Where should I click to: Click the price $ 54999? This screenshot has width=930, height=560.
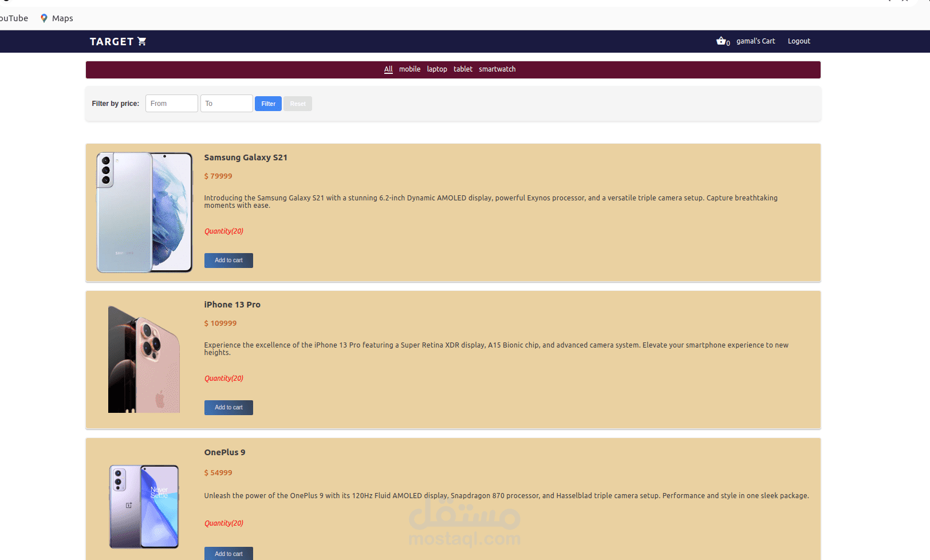218,473
